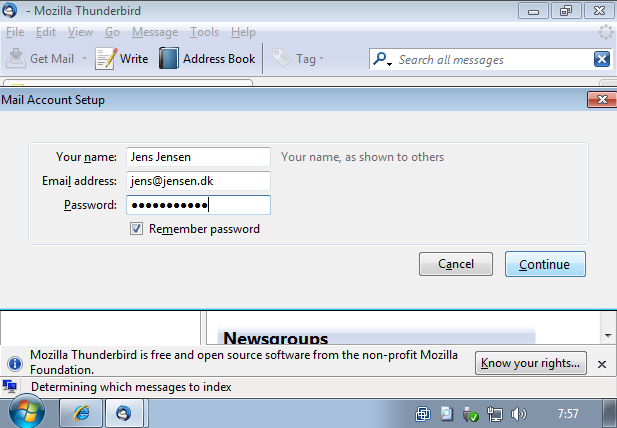This screenshot has height=428, width=617.
Task: Click the Thunderbird taskbar button
Action: coord(124,413)
